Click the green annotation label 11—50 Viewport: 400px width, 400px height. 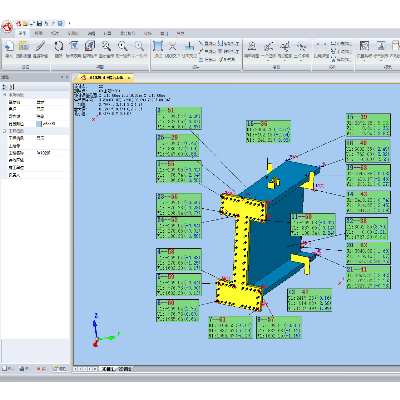pyautogui.click(x=313, y=225)
